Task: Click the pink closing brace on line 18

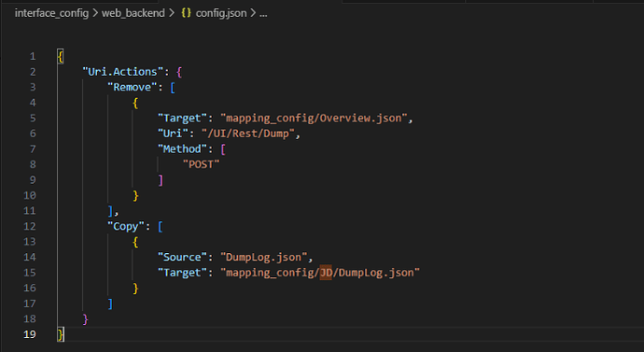Action: click(x=85, y=319)
